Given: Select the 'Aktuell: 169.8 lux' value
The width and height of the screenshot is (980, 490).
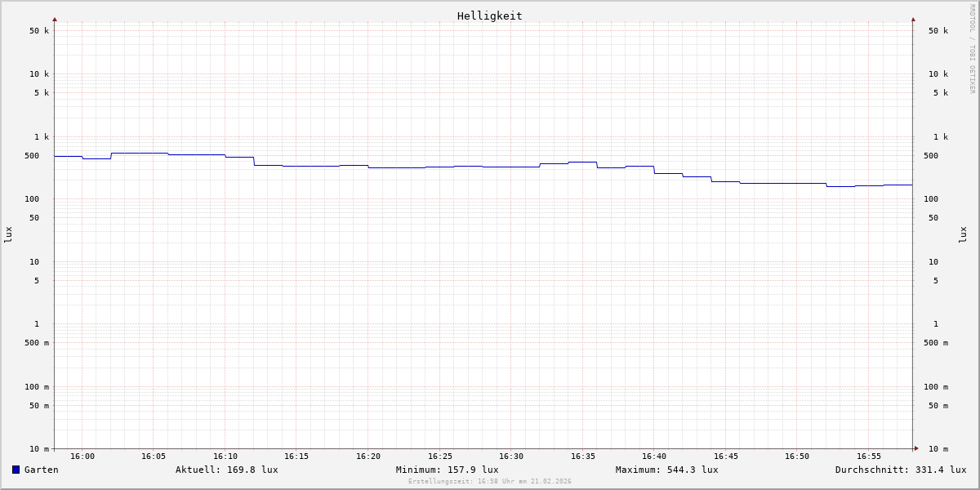Looking at the screenshot, I should 227,470.
